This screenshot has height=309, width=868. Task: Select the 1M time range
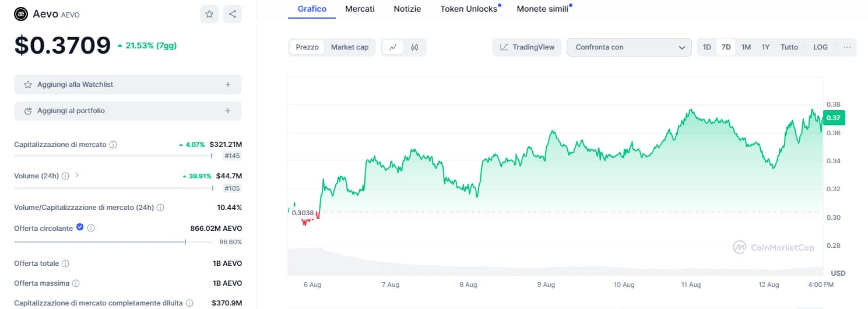click(746, 47)
